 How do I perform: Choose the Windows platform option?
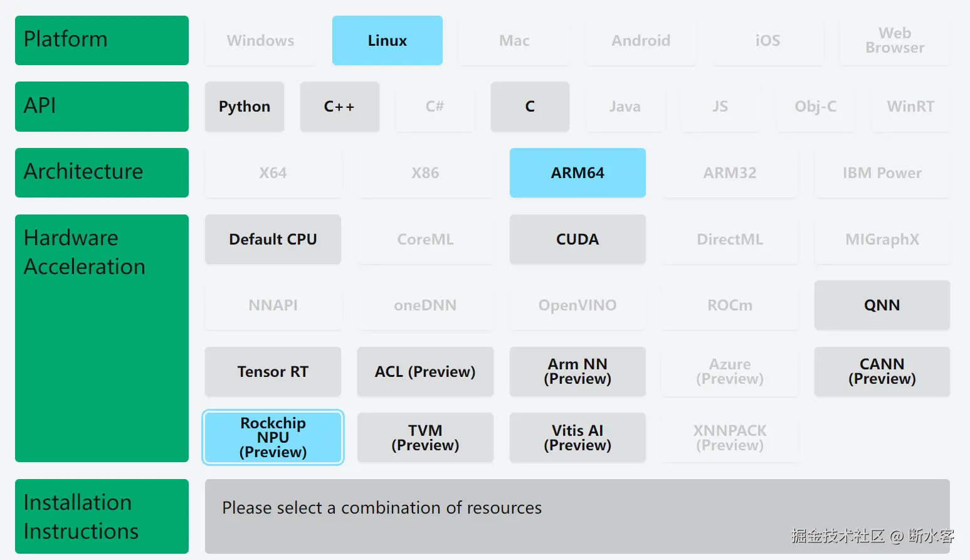(x=260, y=41)
